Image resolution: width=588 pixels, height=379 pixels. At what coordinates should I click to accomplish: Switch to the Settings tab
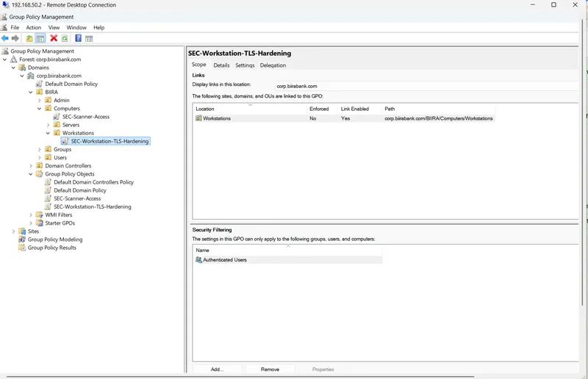tap(245, 65)
